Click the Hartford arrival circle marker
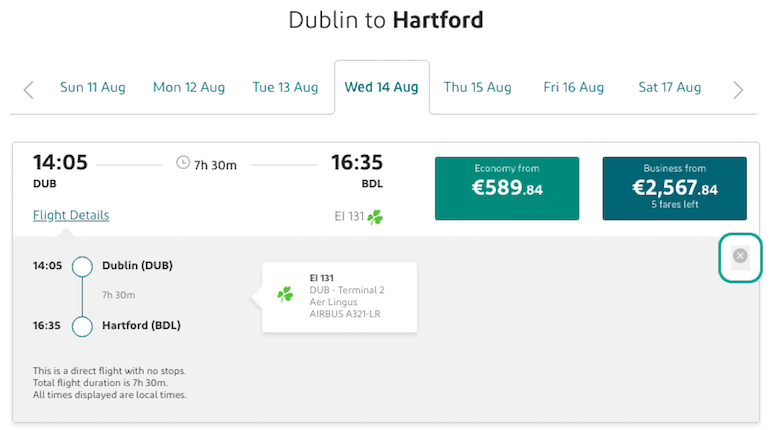 [x=82, y=326]
